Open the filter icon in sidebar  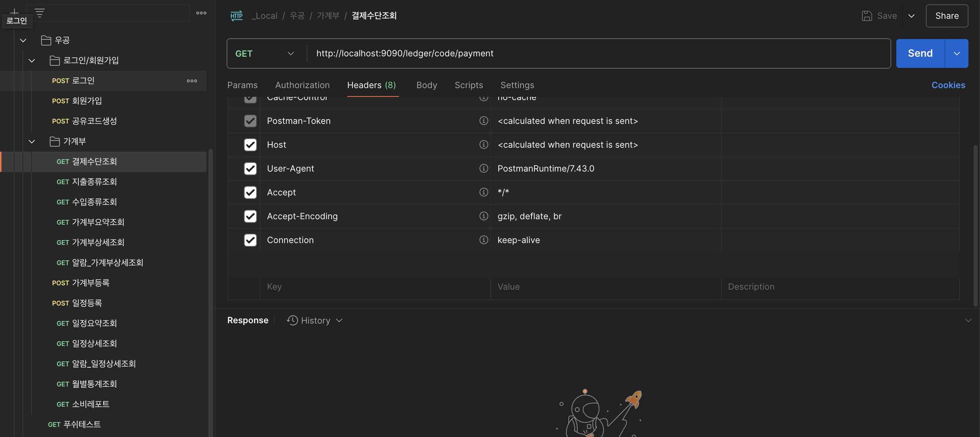coord(40,13)
